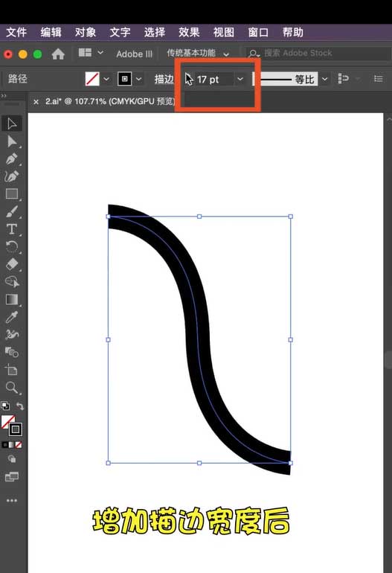Set color mode to None
This screenshot has height=573, width=392.
pyautogui.click(x=19, y=445)
